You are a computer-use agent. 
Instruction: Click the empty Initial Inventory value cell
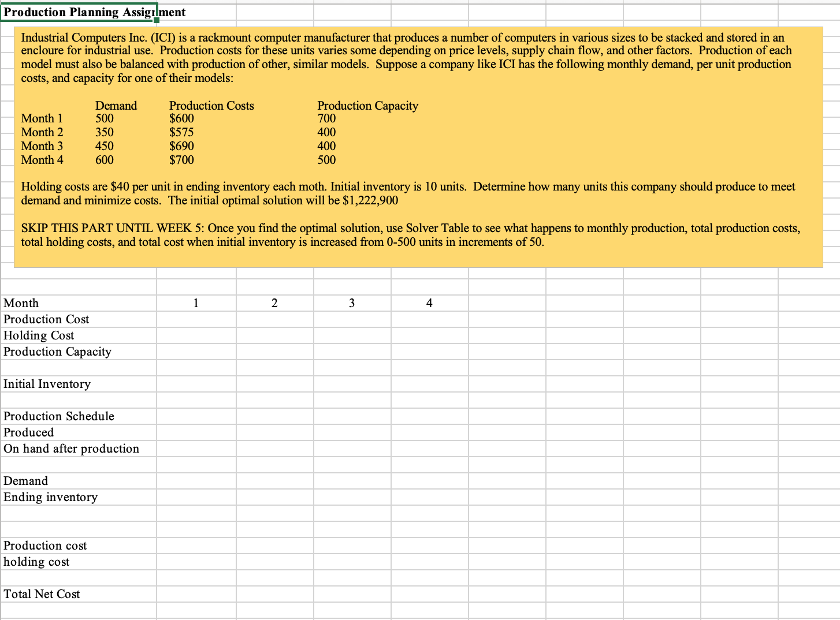click(x=196, y=384)
